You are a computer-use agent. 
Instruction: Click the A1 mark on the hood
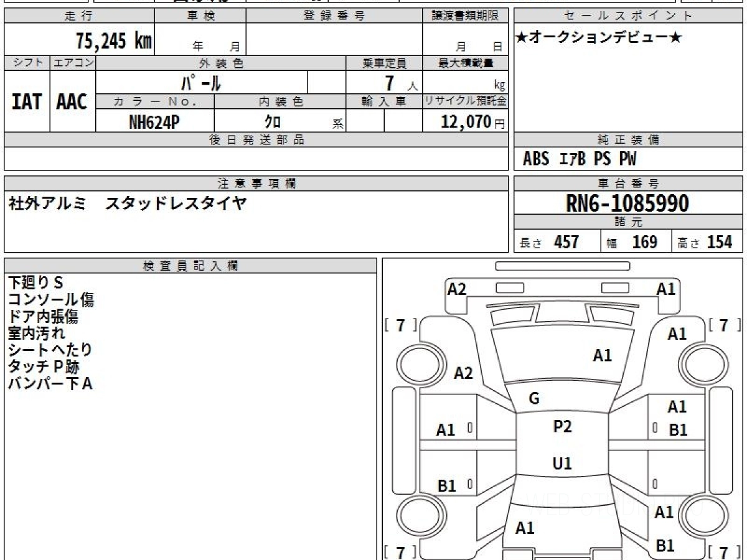(602, 355)
